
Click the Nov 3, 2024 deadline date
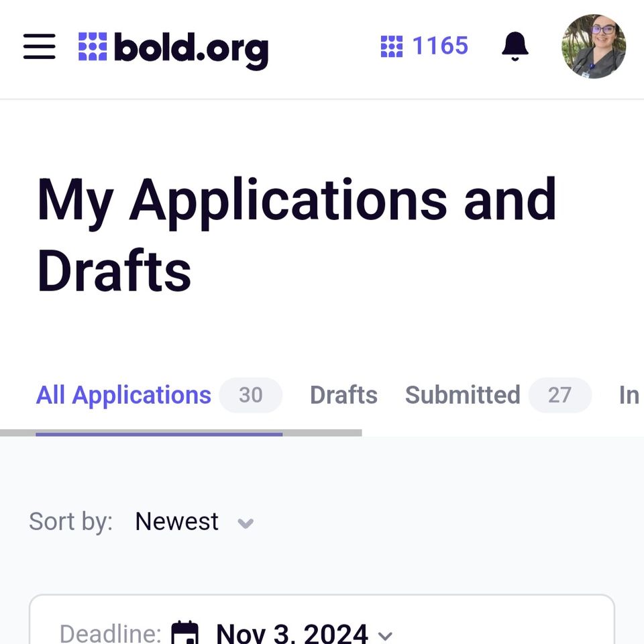tap(292, 633)
